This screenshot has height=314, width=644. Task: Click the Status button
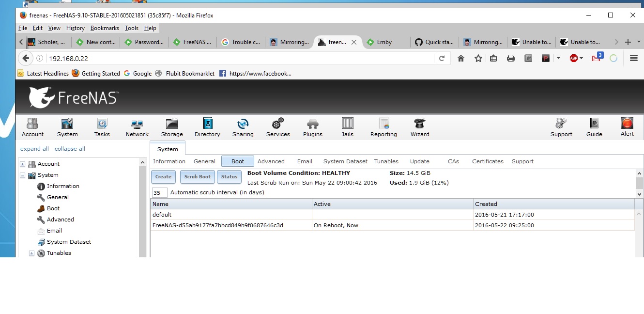pos(229,177)
